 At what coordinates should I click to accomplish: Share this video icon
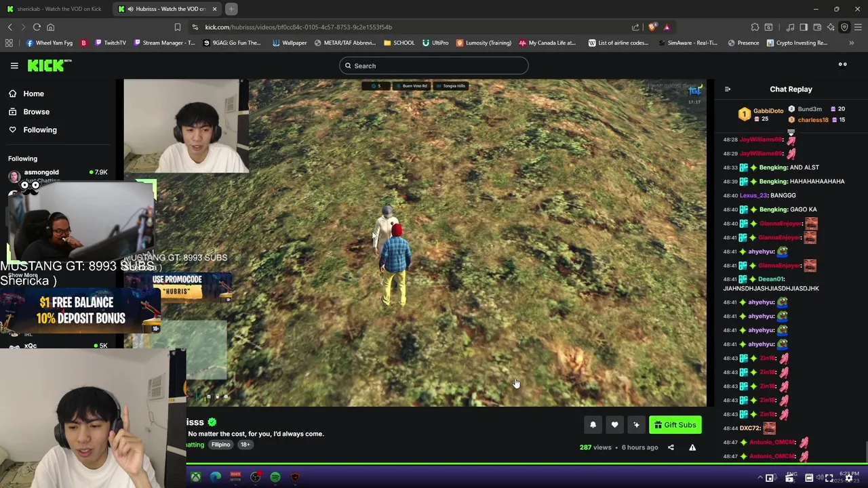click(x=671, y=447)
